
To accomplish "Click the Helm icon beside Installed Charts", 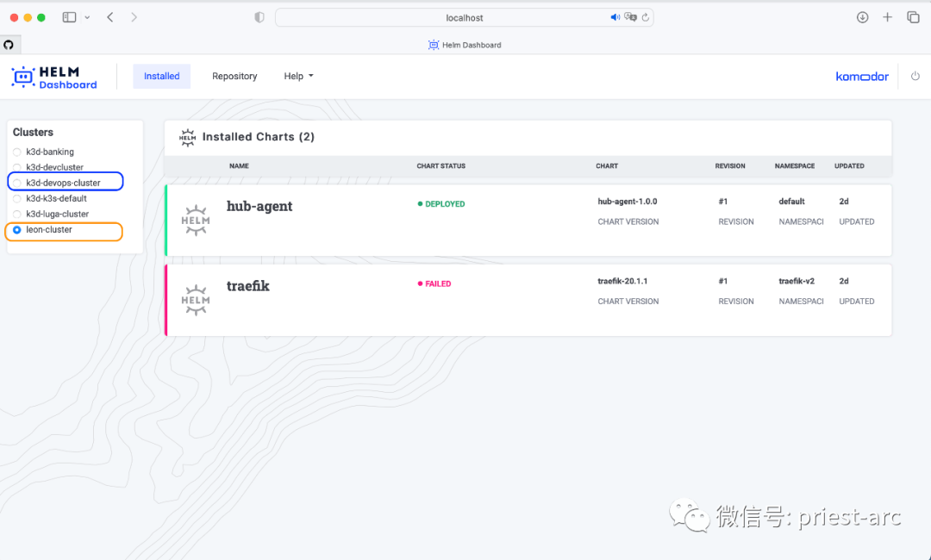I will tap(187, 138).
